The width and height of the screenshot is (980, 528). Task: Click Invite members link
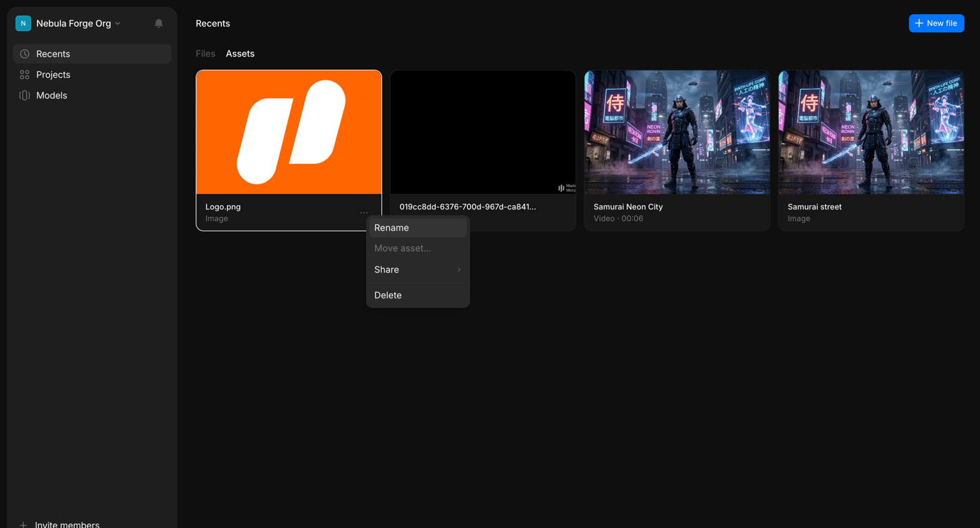point(67,524)
